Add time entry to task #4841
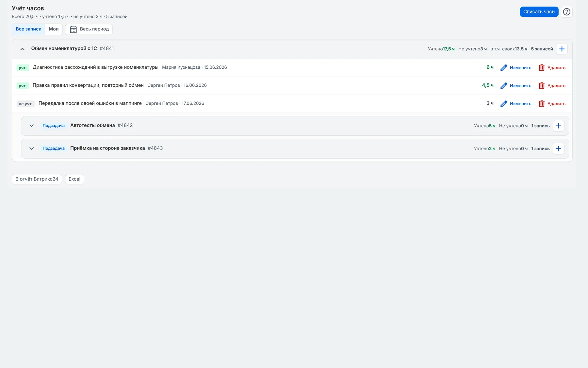Screen dimensions: 588x368 tap(562, 49)
